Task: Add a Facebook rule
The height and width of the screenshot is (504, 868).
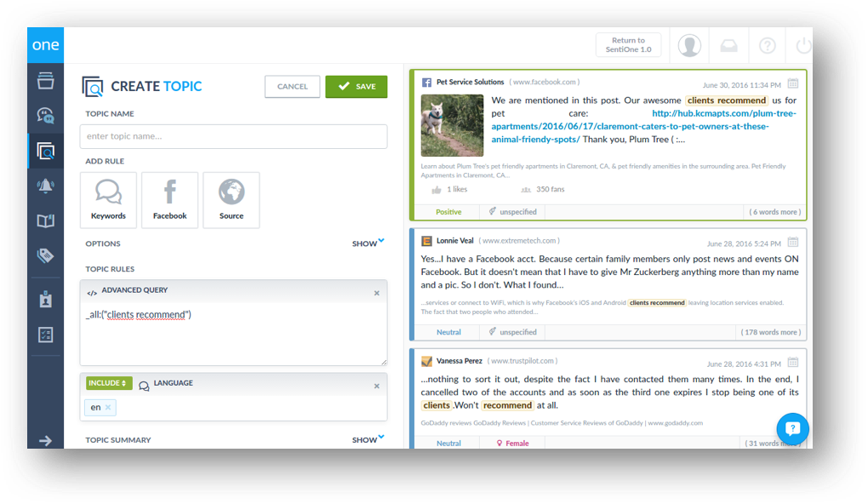Action: click(x=170, y=200)
